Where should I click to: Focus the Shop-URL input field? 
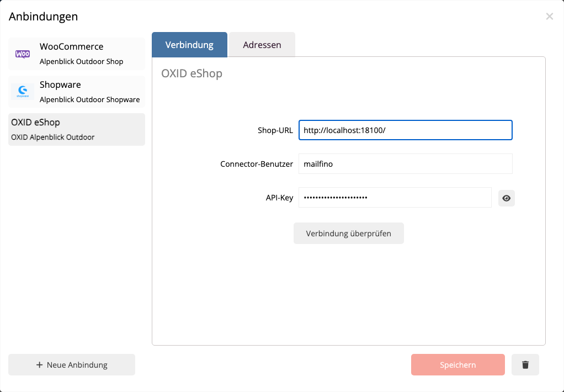(406, 130)
